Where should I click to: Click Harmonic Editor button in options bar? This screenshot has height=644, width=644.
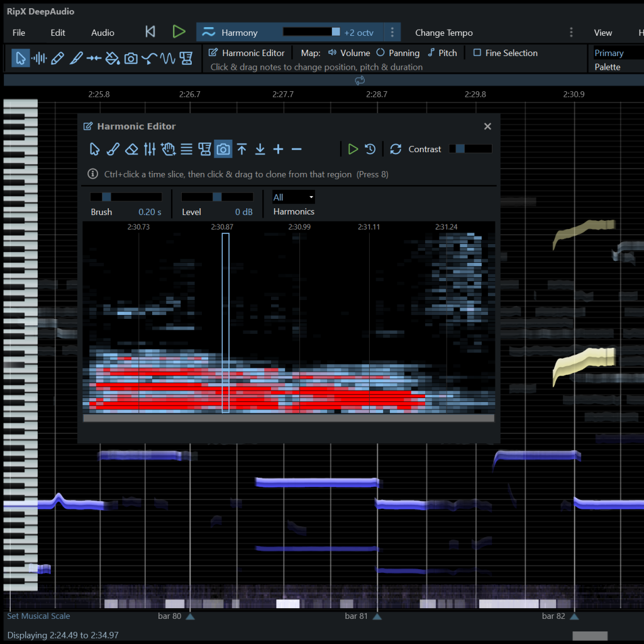tap(247, 53)
